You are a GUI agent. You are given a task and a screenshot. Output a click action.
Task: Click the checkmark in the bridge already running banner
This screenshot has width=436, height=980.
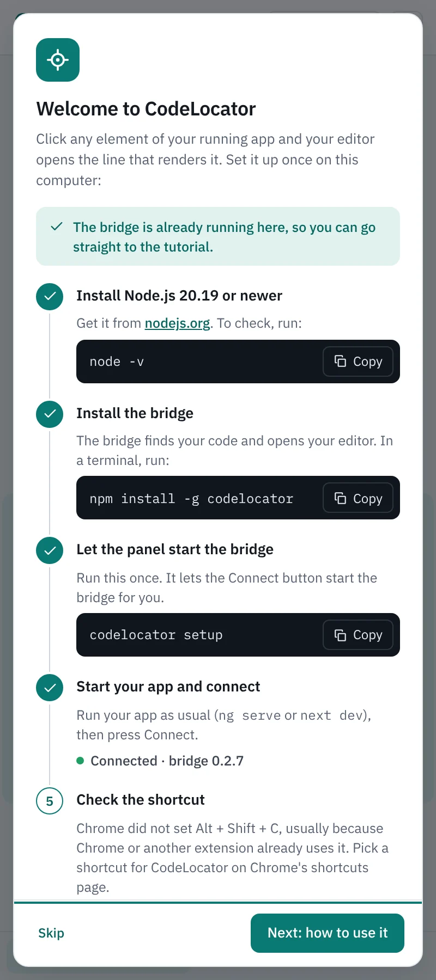point(56,227)
